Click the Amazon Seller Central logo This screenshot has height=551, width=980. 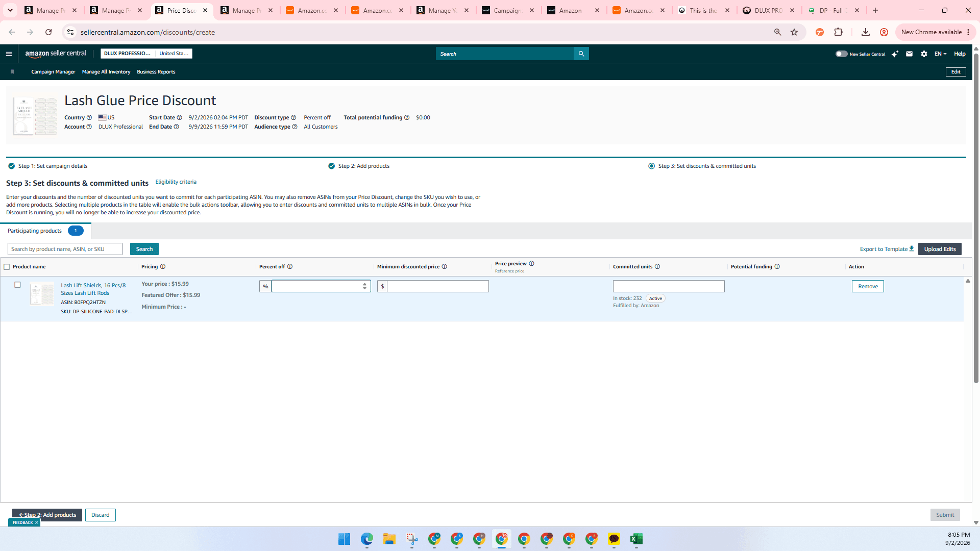[56, 54]
